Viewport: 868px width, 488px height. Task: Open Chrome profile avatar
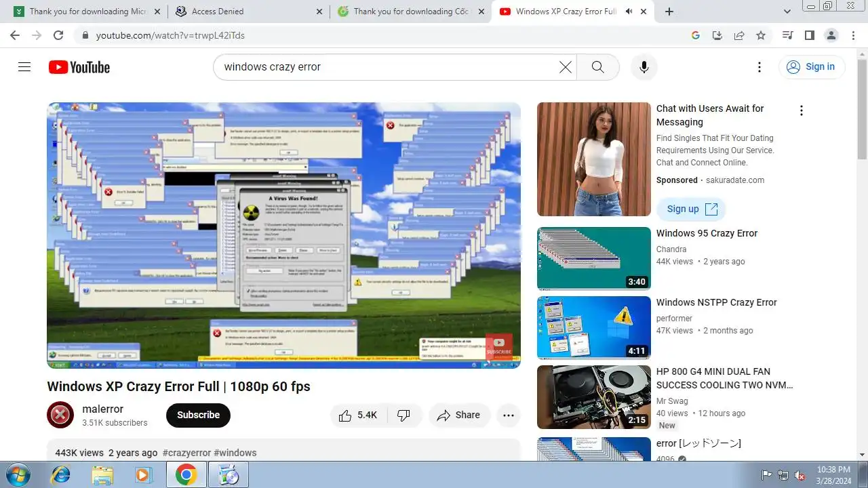click(x=831, y=35)
